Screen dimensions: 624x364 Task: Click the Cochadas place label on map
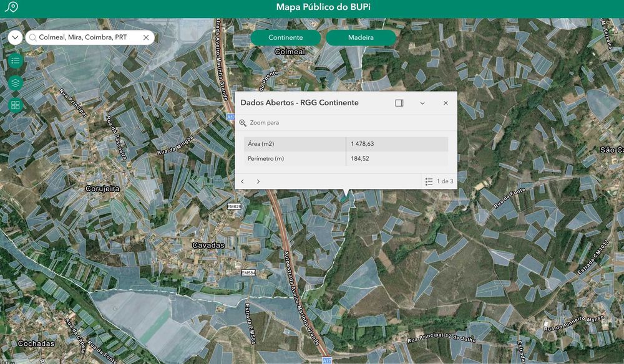36,343
